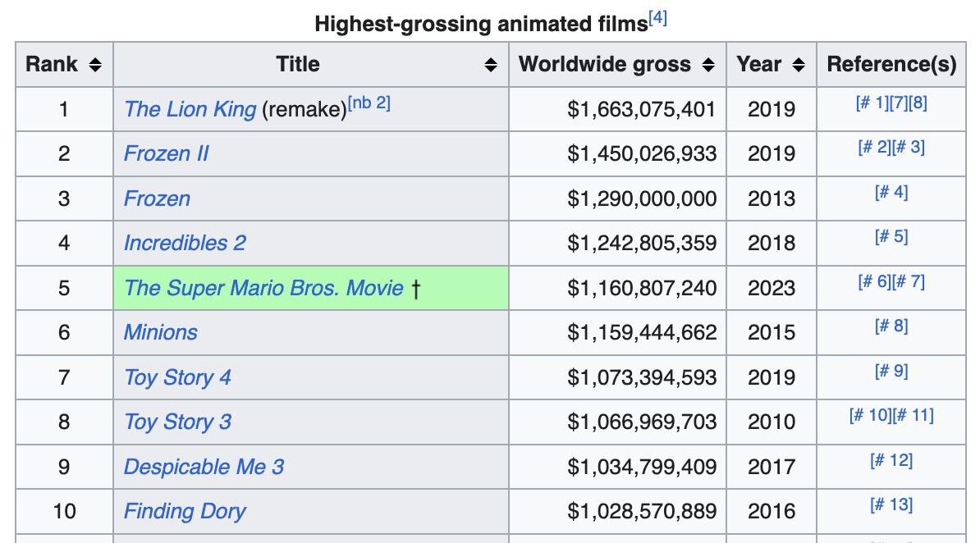Click the Year column sort icon
980x543 pixels.
coord(799,65)
